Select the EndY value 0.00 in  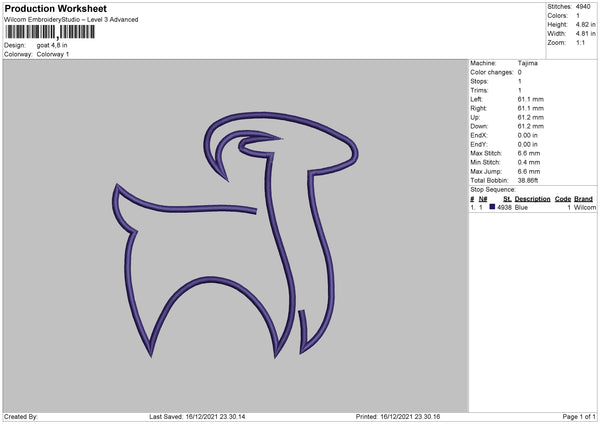pyautogui.click(x=528, y=144)
